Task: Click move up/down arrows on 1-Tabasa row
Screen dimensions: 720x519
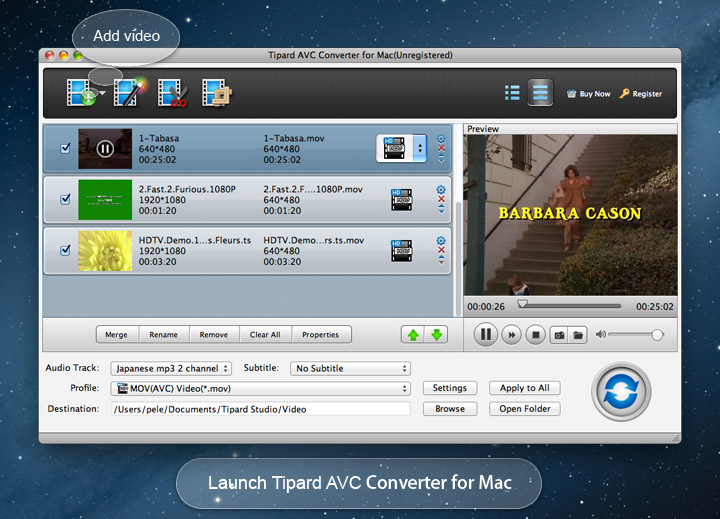Action: tap(441, 158)
